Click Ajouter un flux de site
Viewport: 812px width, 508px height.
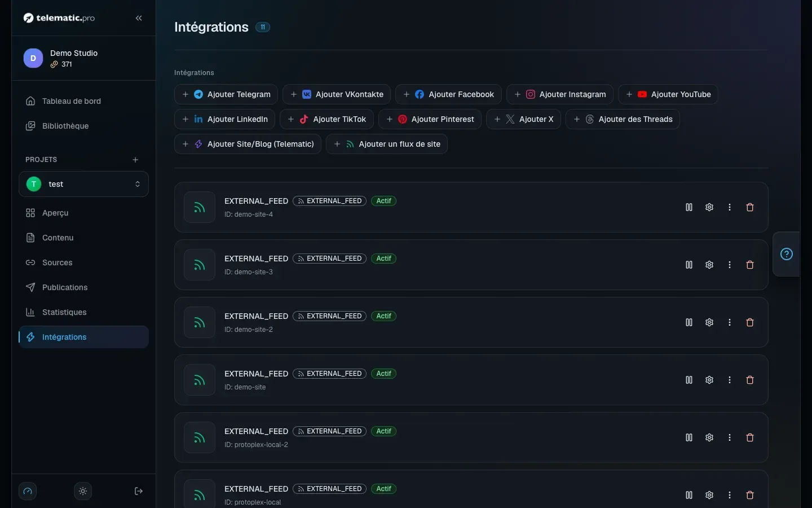tap(387, 144)
